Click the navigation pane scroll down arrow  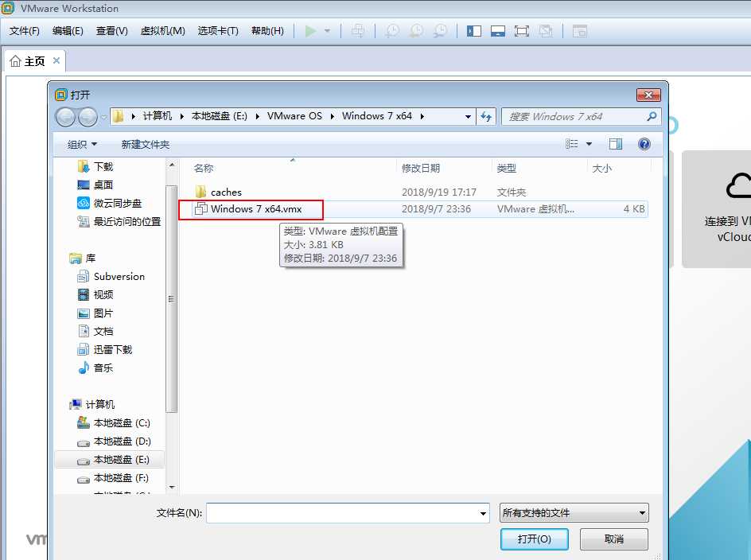[x=172, y=488]
